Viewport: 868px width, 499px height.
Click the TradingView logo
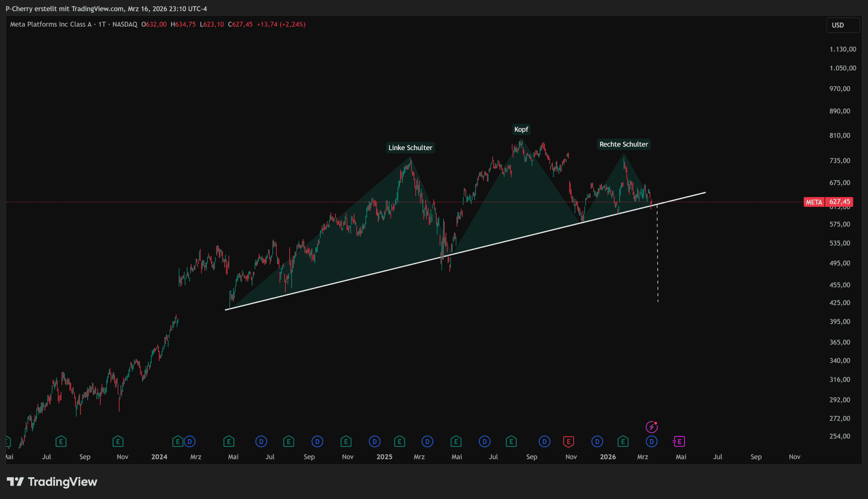pos(52,482)
